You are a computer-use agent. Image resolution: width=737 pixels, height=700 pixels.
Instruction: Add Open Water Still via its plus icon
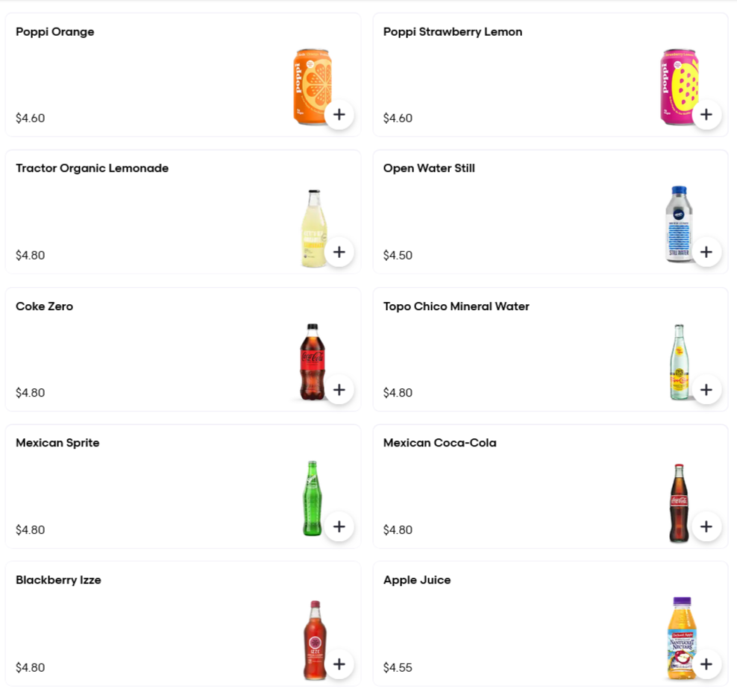click(706, 252)
